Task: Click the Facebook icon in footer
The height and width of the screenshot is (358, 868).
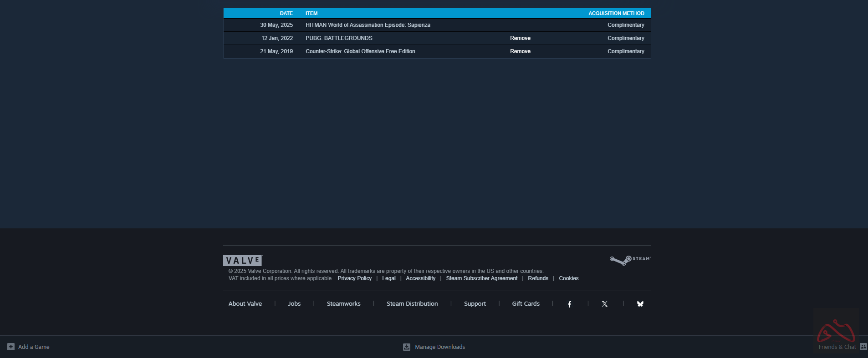Action: 569,304
